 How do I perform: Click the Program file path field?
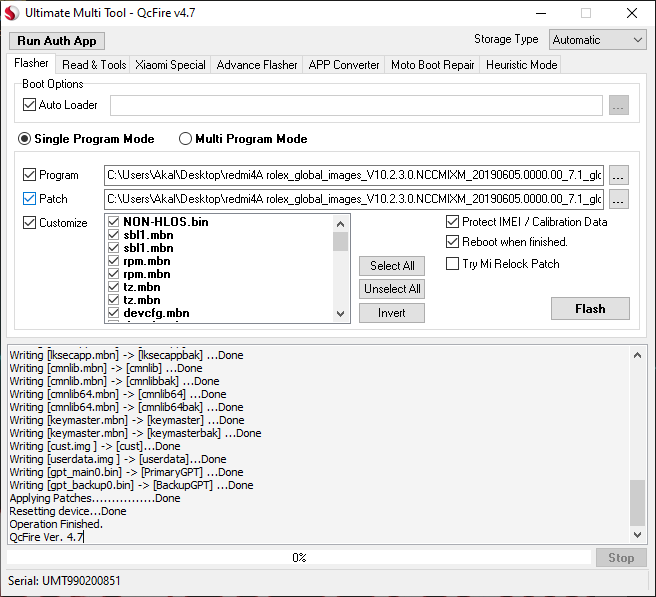coord(354,175)
